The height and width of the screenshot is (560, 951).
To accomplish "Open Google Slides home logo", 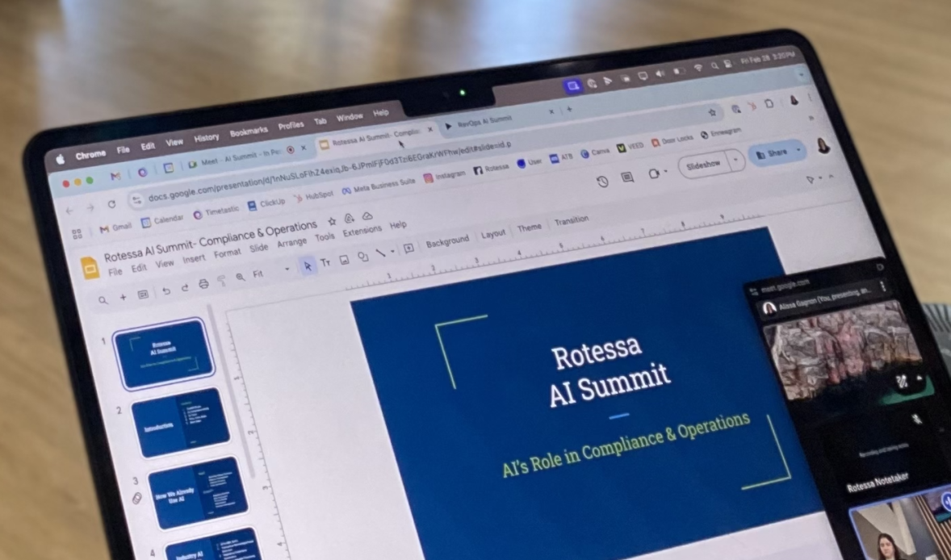I will tap(90, 268).
